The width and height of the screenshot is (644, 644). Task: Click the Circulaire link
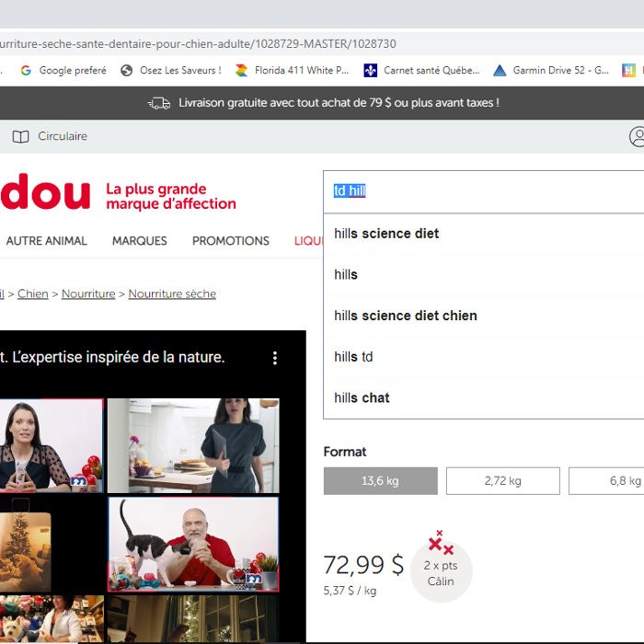tap(63, 136)
